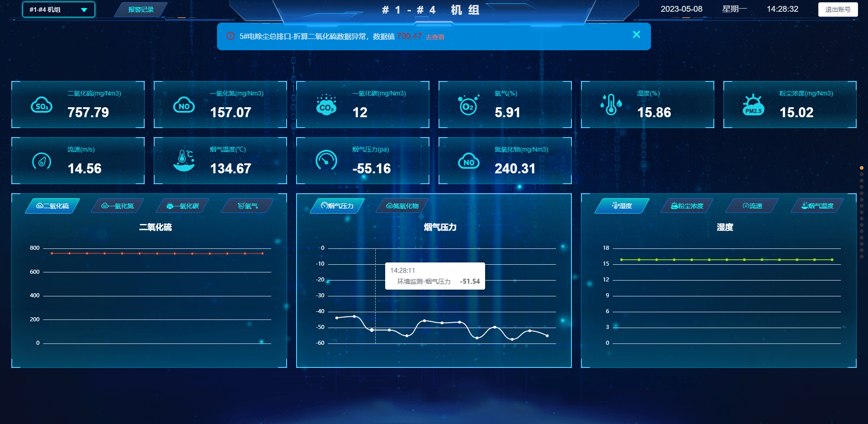Click the thermometer icon on the 烟气温度 card

pos(184,161)
